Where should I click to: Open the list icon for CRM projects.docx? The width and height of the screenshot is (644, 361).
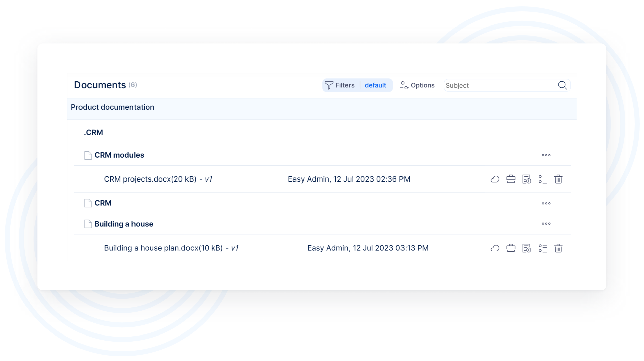543,179
